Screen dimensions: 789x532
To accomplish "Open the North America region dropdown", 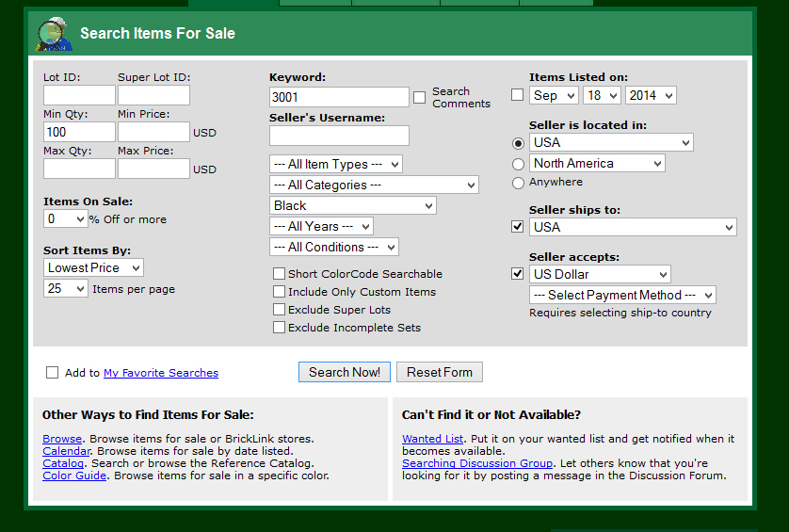I will point(597,163).
